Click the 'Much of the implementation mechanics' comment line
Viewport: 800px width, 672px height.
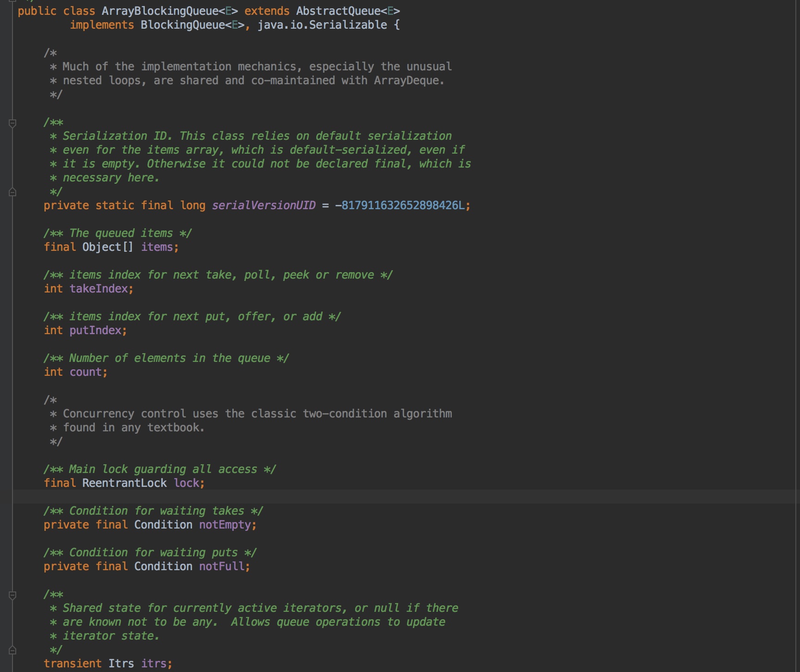pos(250,67)
